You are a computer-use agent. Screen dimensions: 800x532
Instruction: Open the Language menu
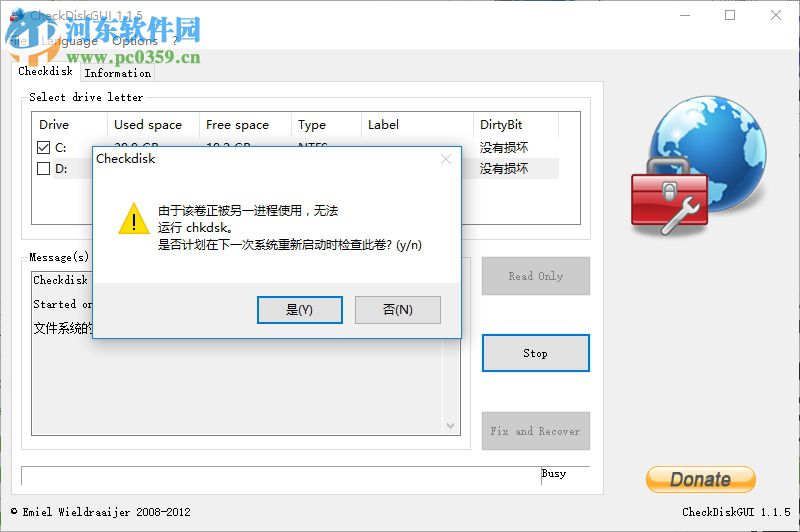pos(69,41)
